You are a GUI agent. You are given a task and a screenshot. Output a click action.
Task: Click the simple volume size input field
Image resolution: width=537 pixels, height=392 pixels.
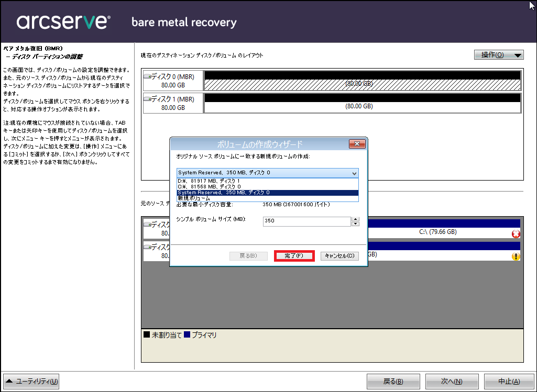point(306,221)
